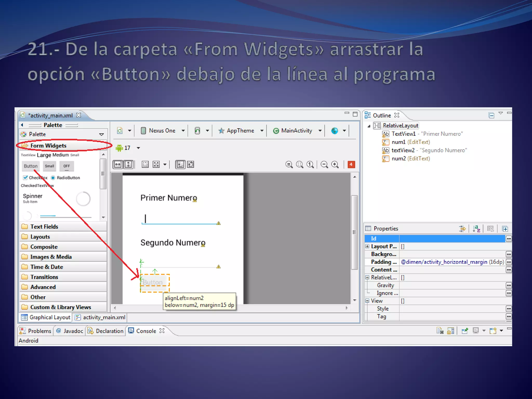Click the canvas vertical scrollbar thumb
This screenshot has height=399, width=532.
pyautogui.click(x=354, y=232)
